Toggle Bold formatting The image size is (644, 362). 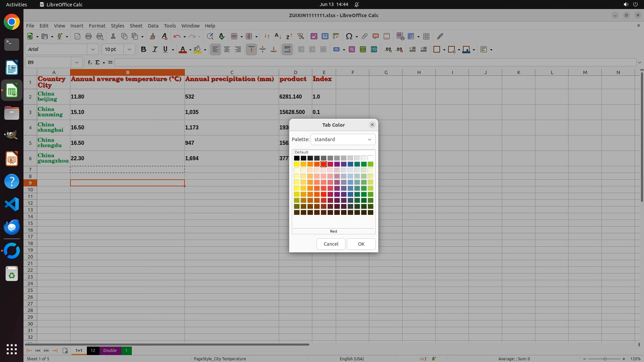click(x=144, y=50)
